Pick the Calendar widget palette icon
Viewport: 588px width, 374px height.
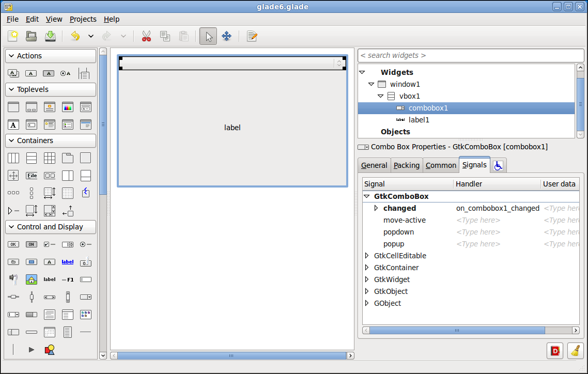(50, 332)
